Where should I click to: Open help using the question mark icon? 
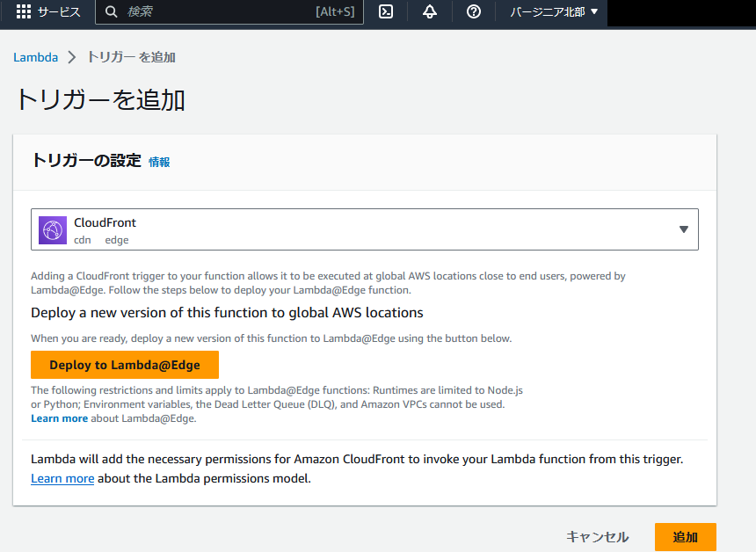(473, 12)
